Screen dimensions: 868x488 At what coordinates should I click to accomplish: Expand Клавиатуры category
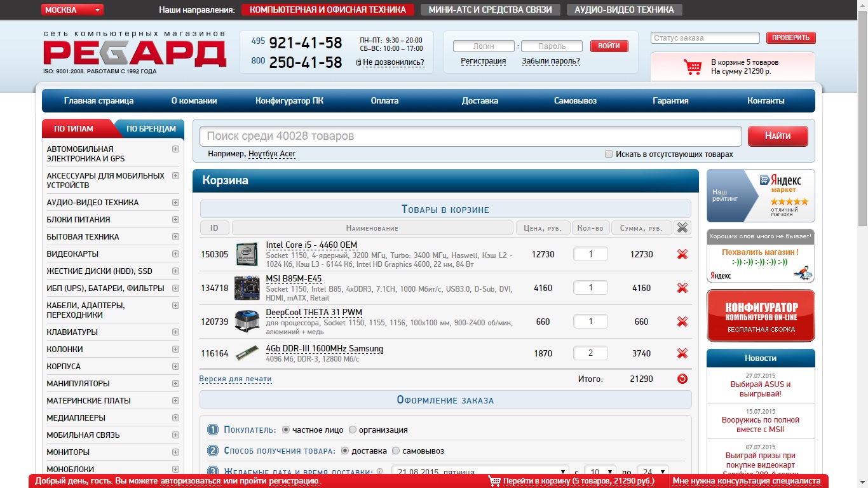pos(175,332)
